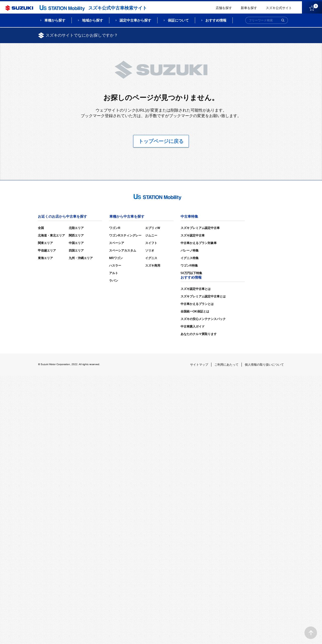Select 中国エリア link

point(76,243)
